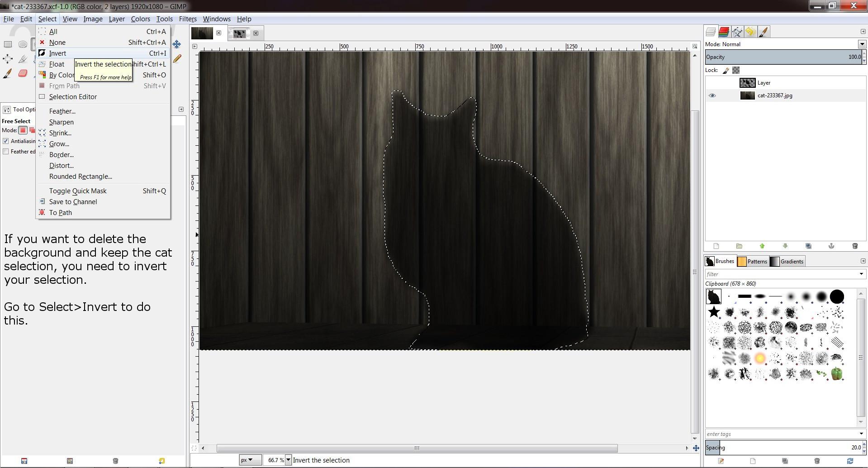Select the Pencil tool
Viewport: 868px width, 468px height.
[176, 59]
